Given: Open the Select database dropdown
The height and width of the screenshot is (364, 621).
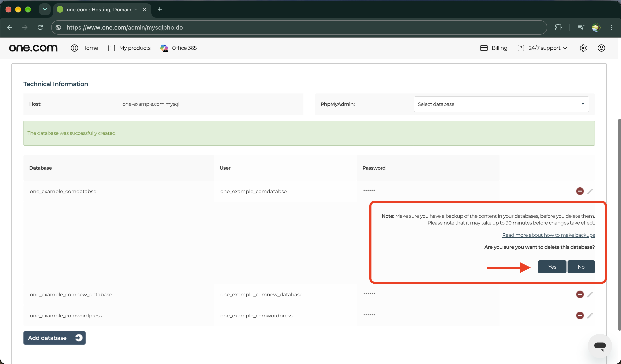Looking at the screenshot, I should [x=501, y=104].
